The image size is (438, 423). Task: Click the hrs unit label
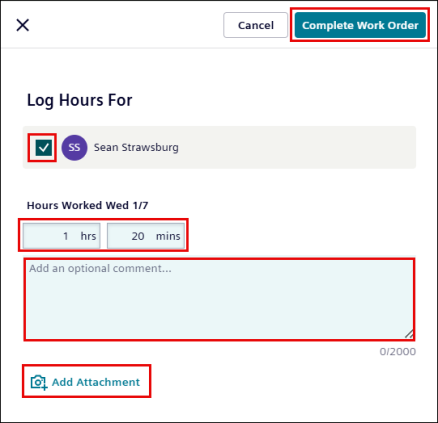pyautogui.click(x=88, y=236)
